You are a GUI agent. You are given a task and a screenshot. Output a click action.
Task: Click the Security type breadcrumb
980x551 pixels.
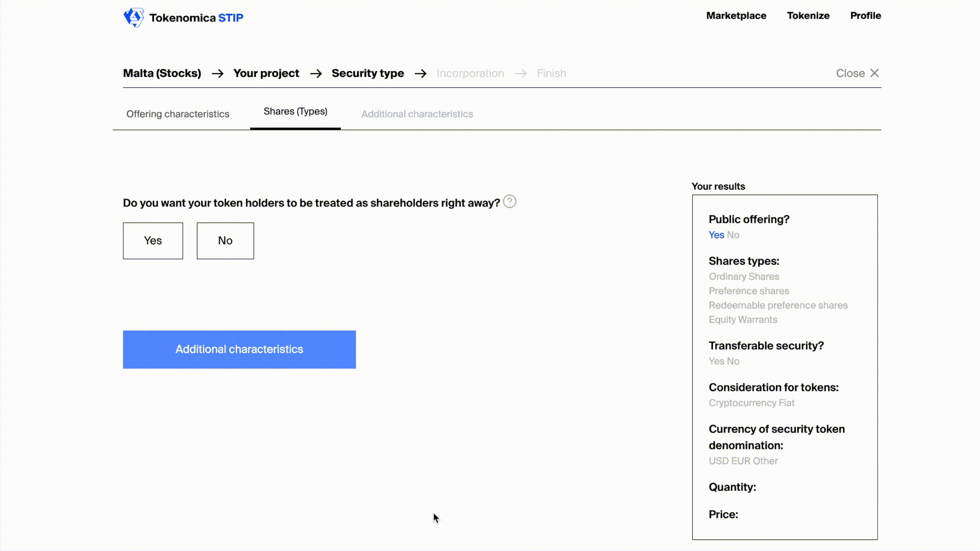click(367, 73)
